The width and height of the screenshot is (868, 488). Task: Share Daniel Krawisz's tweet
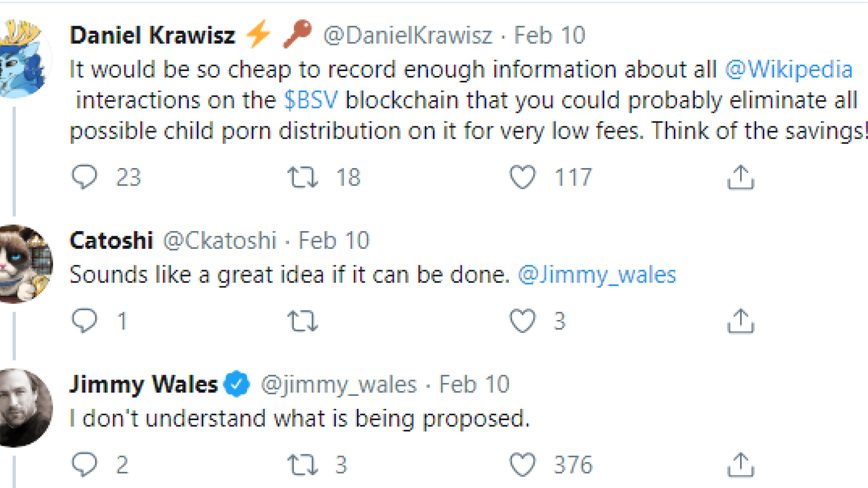pyautogui.click(x=741, y=177)
